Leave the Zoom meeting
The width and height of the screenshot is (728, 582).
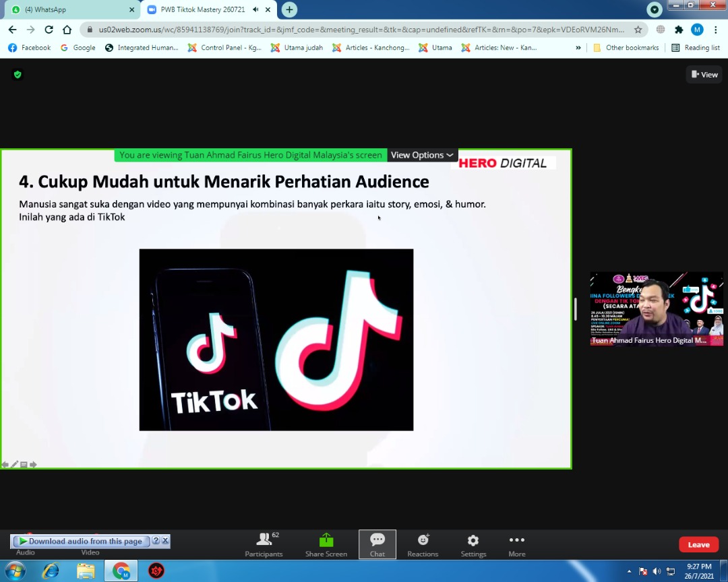point(698,544)
